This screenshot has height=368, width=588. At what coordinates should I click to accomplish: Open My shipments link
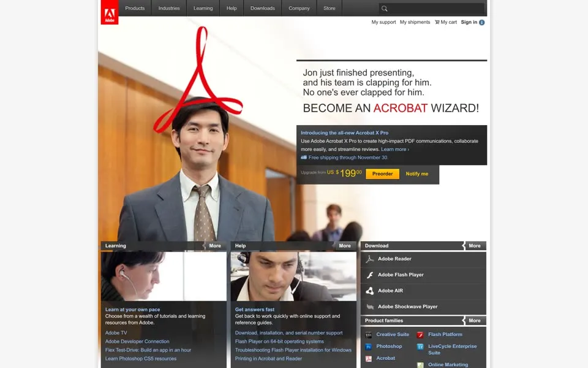tap(415, 22)
